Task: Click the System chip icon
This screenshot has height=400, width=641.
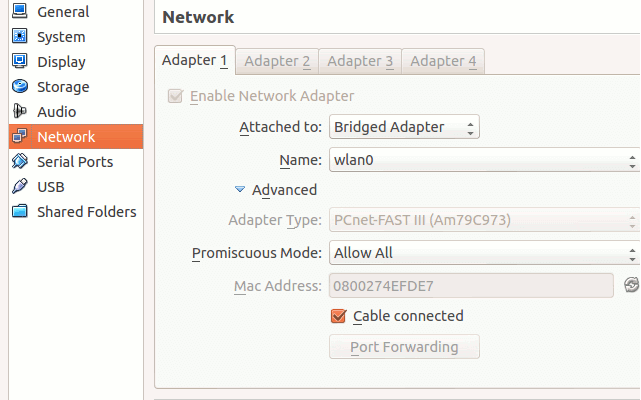Action: pyautogui.click(x=20, y=37)
